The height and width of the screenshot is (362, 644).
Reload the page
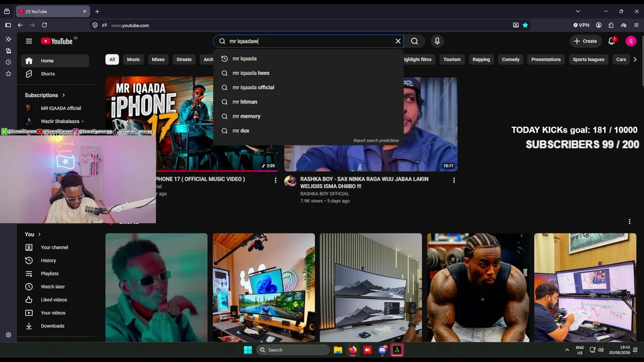pos(44,25)
